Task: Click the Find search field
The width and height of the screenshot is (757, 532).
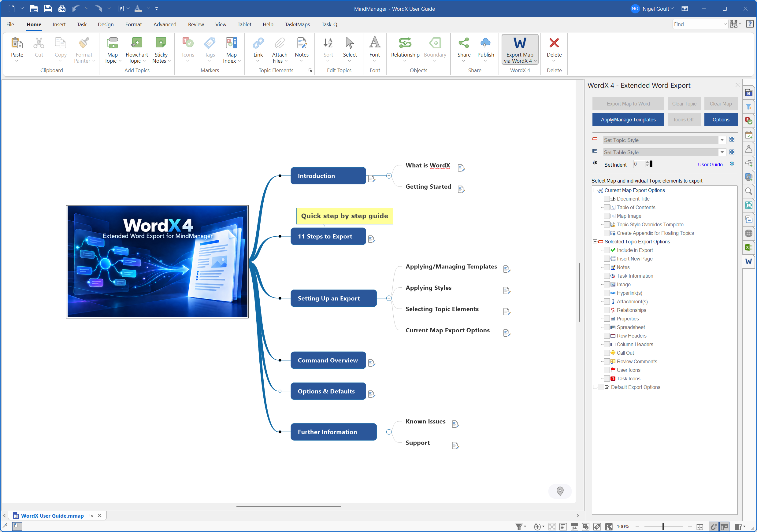Action: tap(697, 24)
